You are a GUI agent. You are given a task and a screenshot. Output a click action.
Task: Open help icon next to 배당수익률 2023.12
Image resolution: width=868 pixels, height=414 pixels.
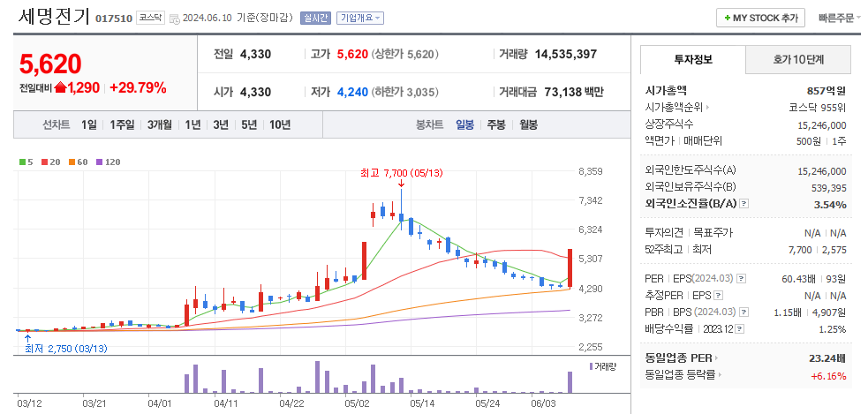(740, 329)
